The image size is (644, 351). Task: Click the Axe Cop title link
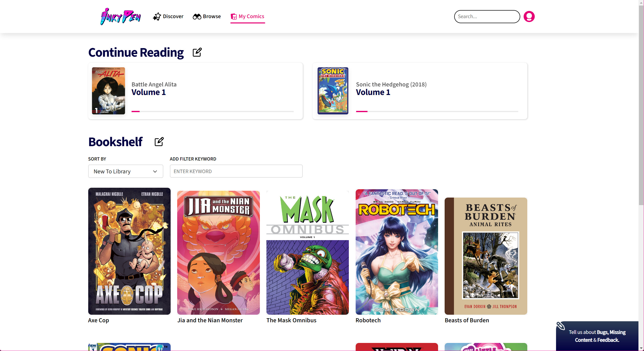(x=99, y=320)
